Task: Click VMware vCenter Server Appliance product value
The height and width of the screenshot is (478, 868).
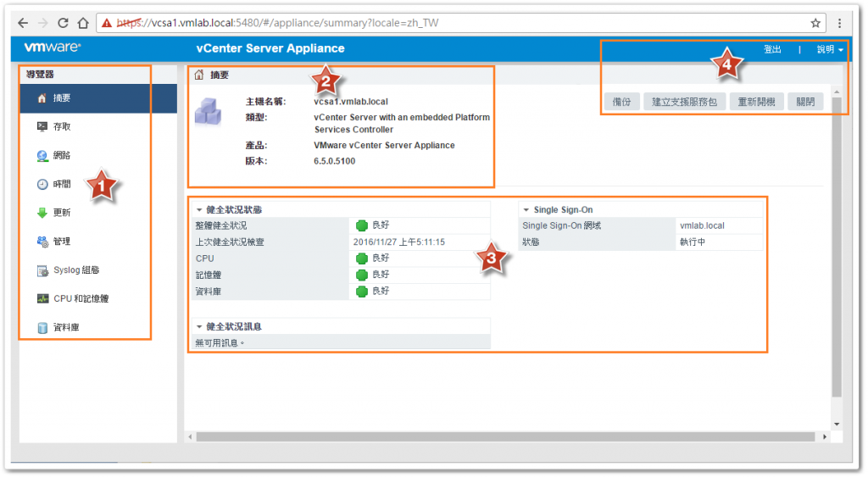Action: [x=384, y=146]
